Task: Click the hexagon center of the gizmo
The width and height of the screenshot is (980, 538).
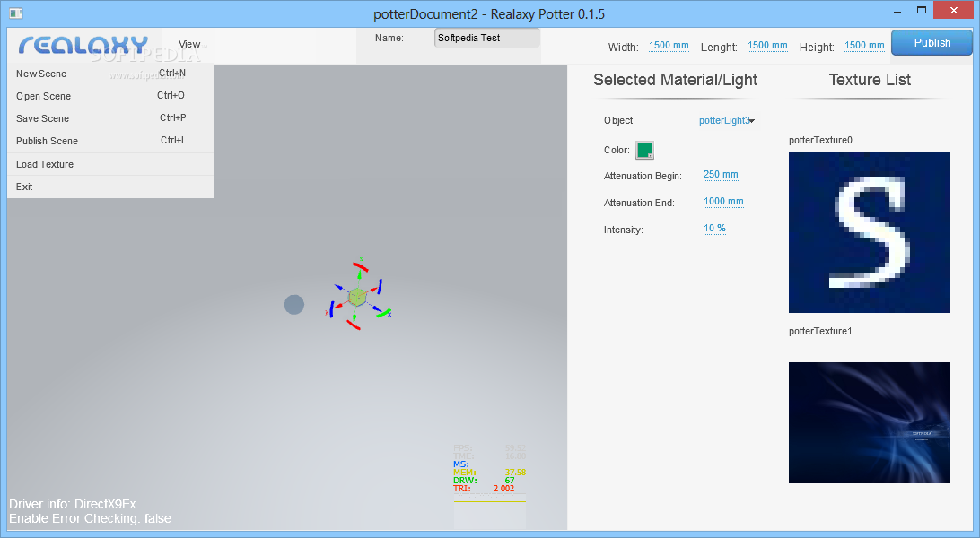Action: pyautogui.click(x=357, y=297)
